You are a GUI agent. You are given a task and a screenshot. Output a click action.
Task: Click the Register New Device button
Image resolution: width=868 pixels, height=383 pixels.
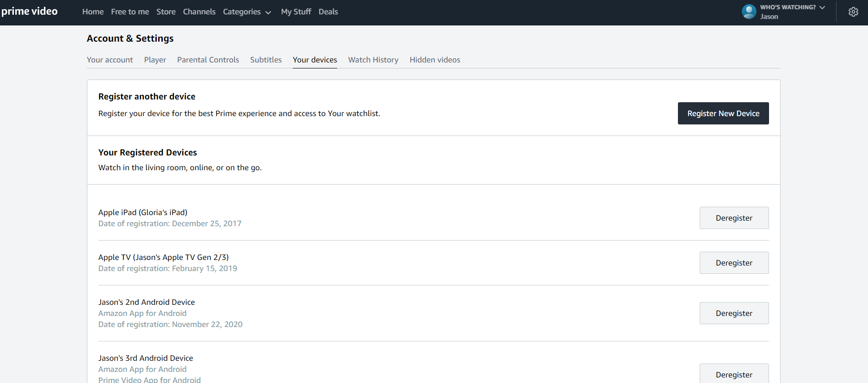pyautogui.click(x=723, y=113)
